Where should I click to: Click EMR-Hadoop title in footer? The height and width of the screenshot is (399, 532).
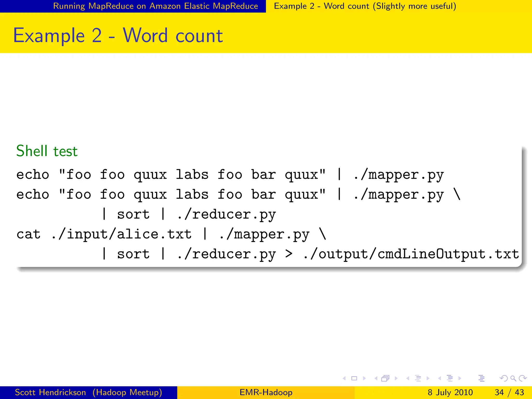[x=266, y=392]
